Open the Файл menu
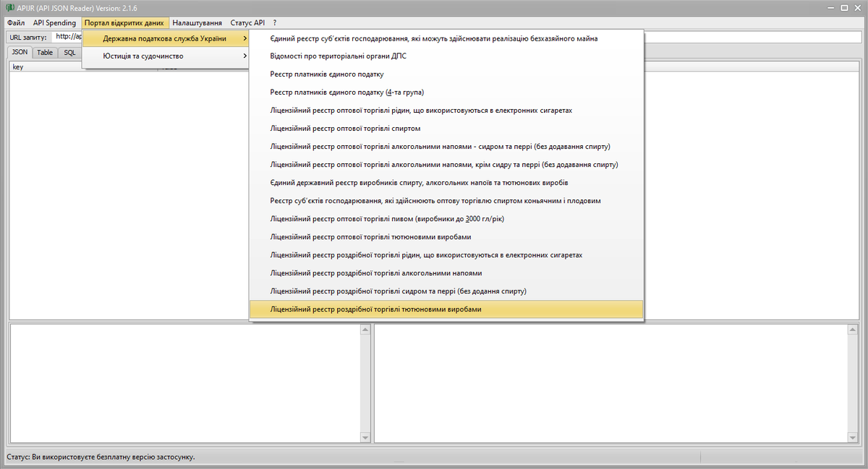Screen dimensions: 868x469 tap(16, 23)
